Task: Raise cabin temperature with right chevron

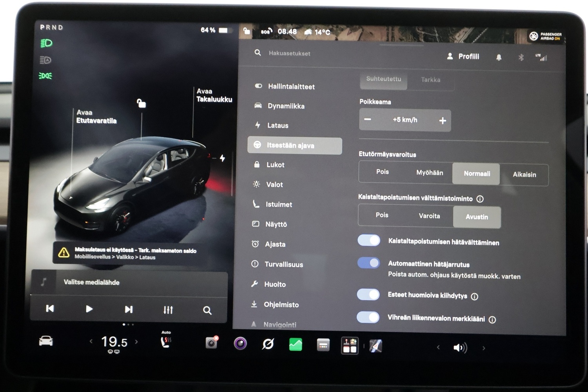Action: tap(136, 341)
